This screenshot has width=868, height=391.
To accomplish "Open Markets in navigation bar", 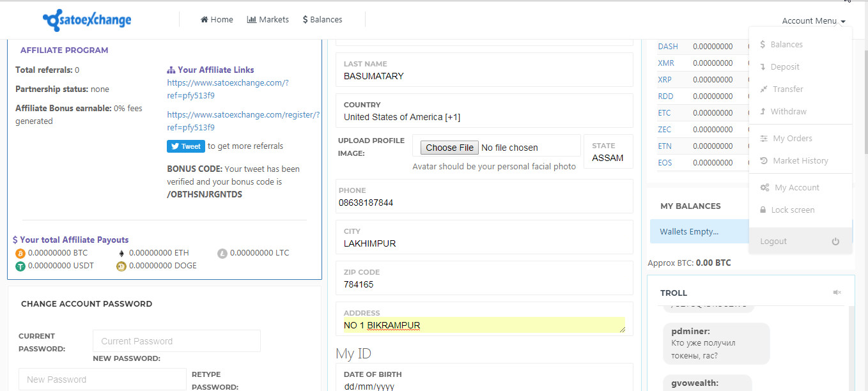I will point(268,20).
